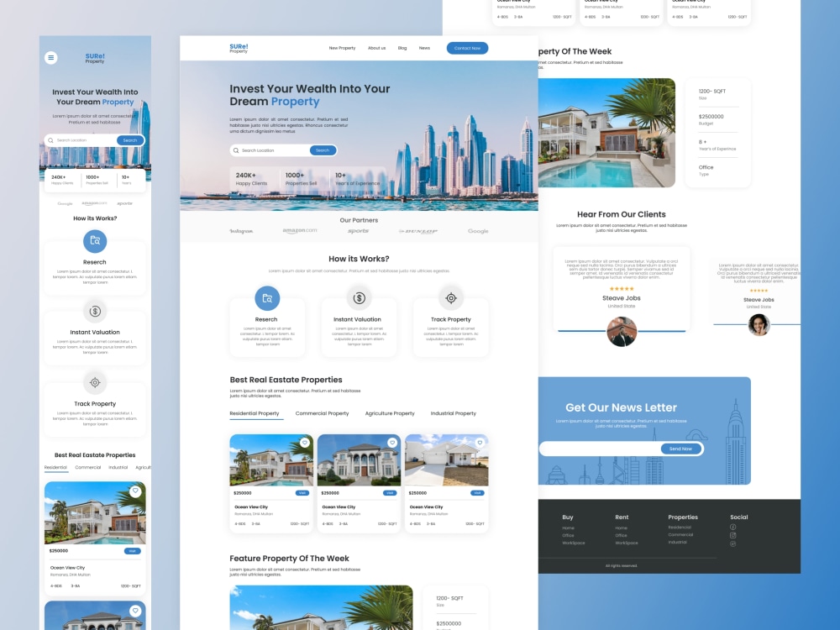Select the Residential tab in mobile mockup

pyautogui.click(x=55, y=468)
